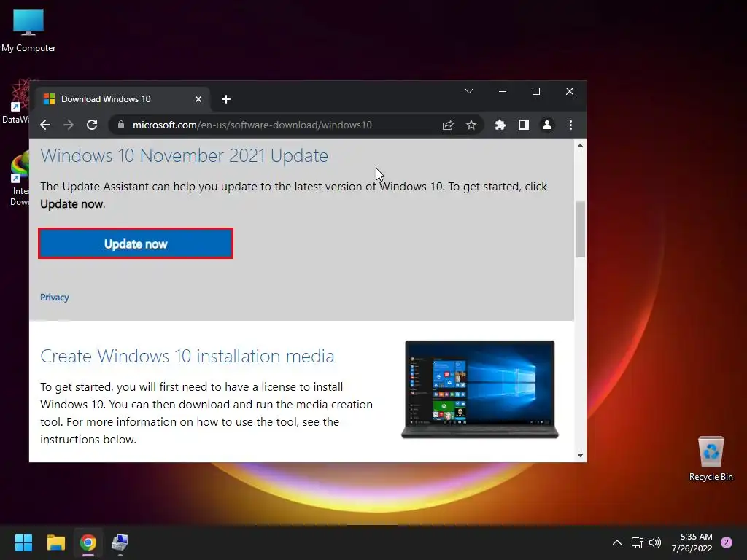Click the Windows 10 laptop image
This screenshot has height=560, width=747.
pyautogui.click(x=480, y=389)
